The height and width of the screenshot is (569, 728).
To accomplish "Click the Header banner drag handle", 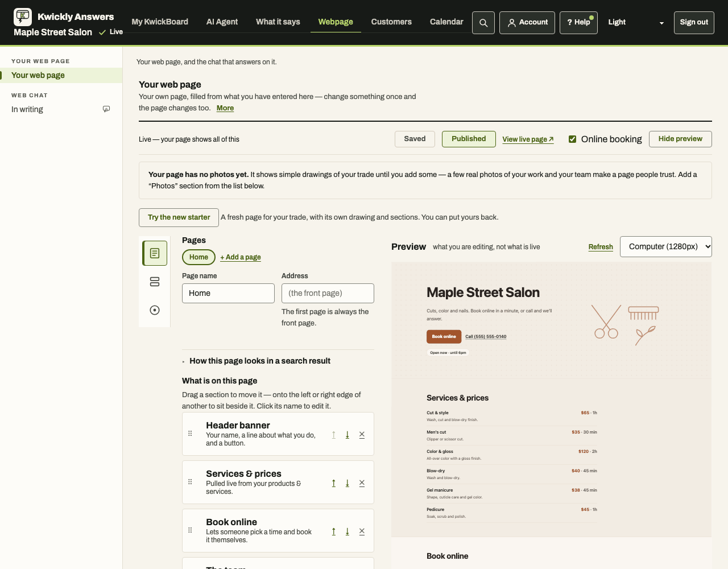I will (190, 434).
